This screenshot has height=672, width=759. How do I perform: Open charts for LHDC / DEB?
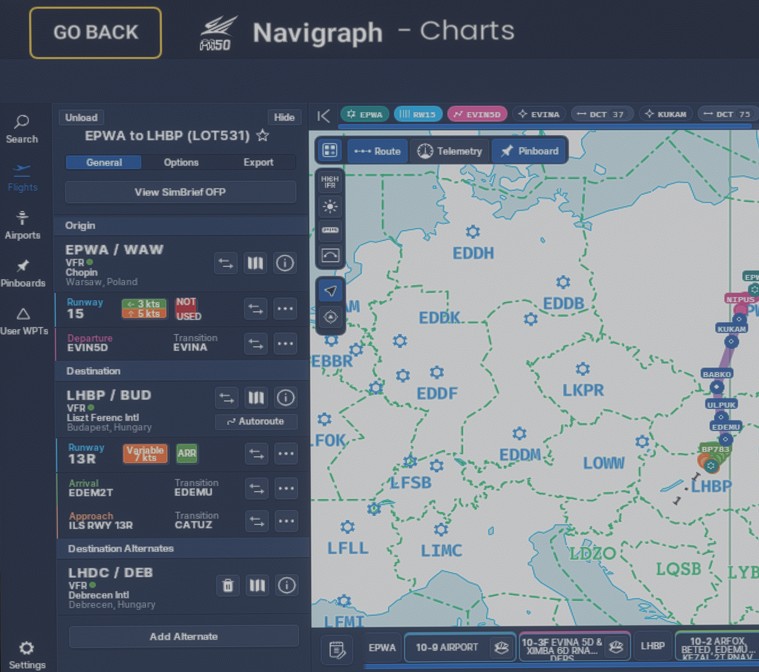tap(257, 585)
